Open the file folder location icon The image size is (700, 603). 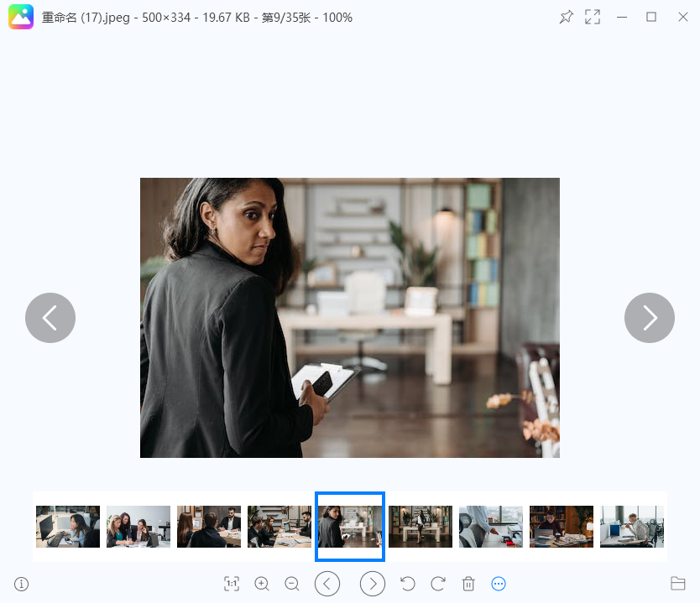point(677,584)
